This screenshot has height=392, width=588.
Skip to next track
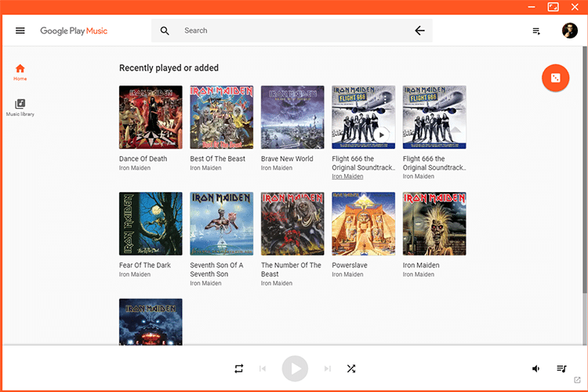point(328,368)
